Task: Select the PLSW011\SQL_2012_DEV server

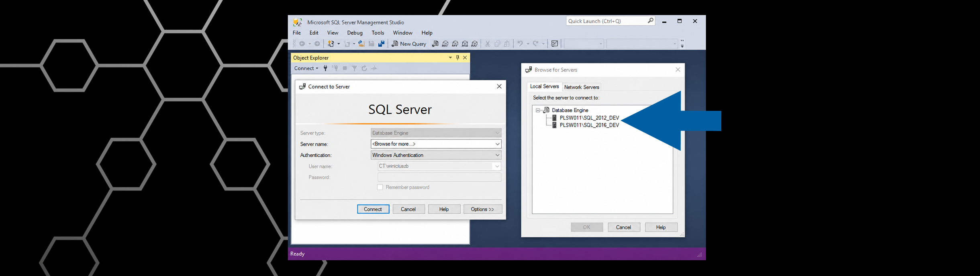Action: point(589,118)
